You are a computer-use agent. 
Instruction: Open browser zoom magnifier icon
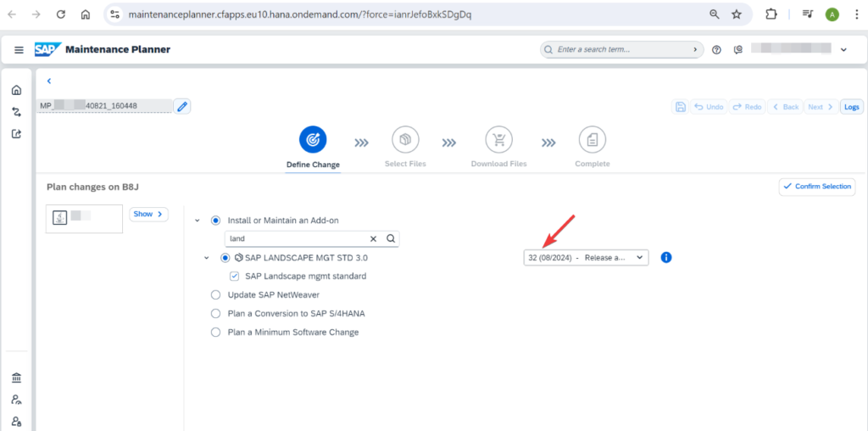714,14
